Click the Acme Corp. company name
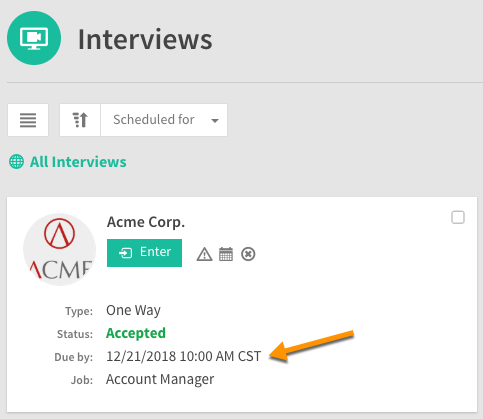 (146, 222)
